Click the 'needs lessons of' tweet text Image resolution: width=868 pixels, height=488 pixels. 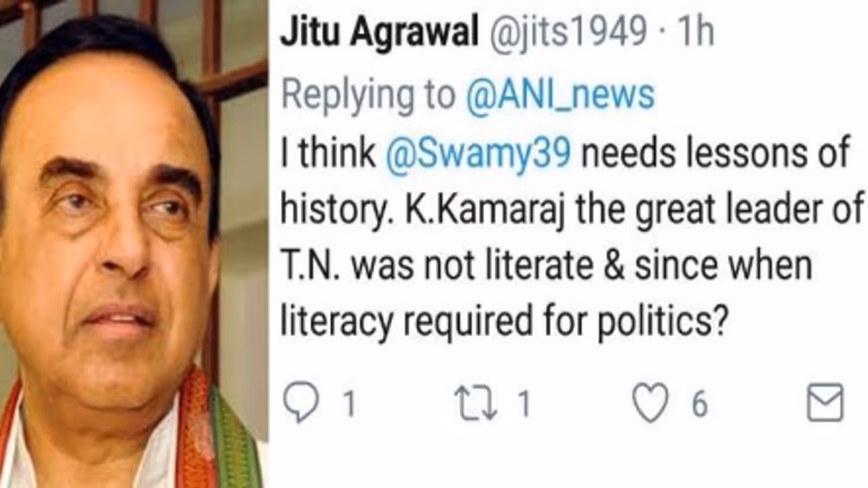coord(715,154)
